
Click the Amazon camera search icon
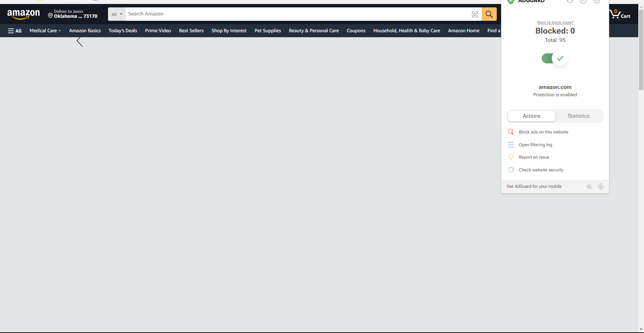[x=475, y=14]
